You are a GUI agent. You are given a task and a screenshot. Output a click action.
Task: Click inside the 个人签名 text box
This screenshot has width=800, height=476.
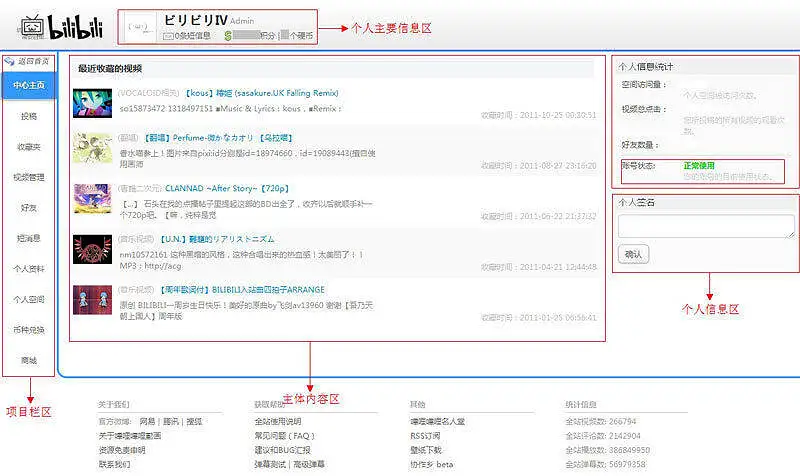tap(706, 226)
